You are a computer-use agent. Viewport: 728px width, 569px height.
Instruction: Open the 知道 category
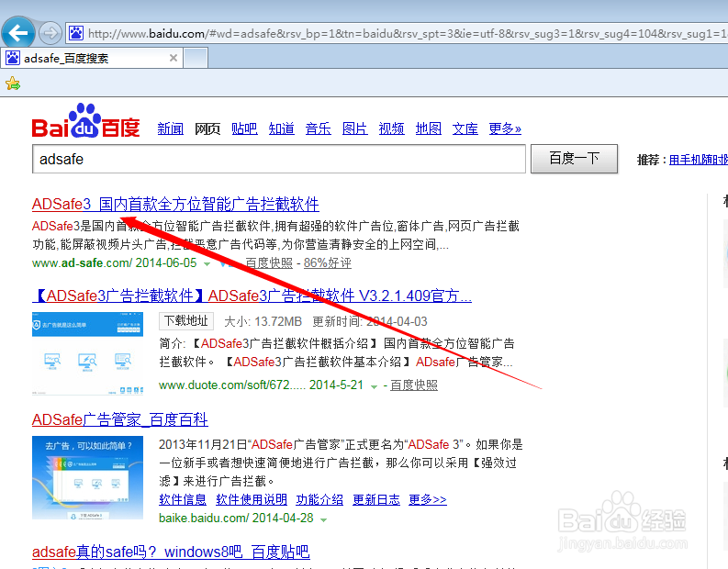[x=281, y=128]
